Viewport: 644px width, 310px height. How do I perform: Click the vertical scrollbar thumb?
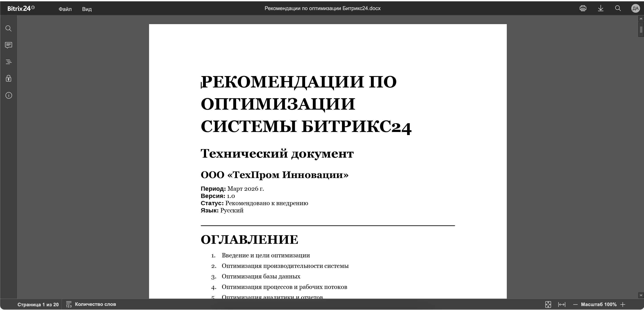coord(641,30)
